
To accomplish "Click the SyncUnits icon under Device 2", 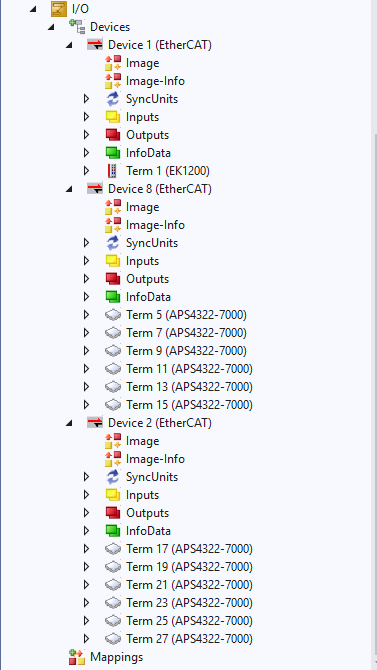I will 113,476.
